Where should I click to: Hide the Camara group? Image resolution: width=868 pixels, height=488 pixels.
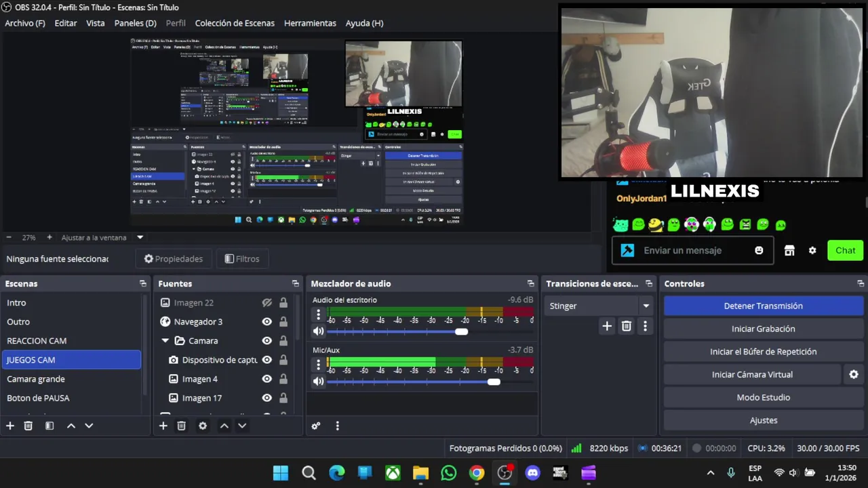[x=267, y=341]
